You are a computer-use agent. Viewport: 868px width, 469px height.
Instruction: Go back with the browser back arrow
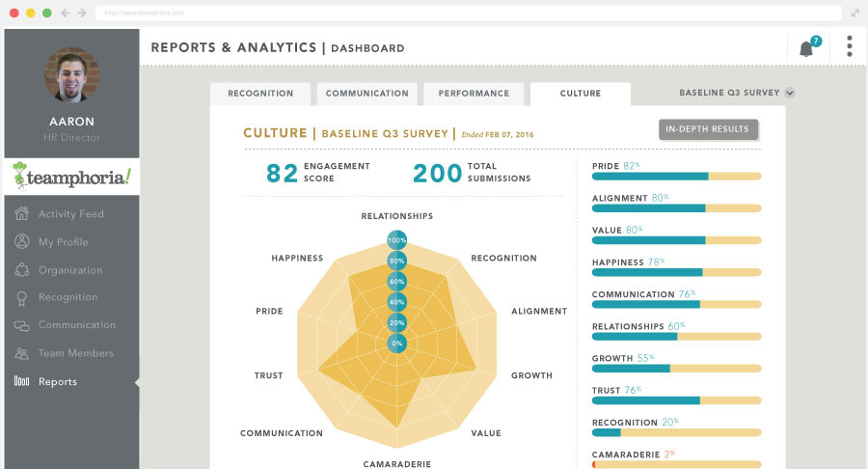click(66, 13)
